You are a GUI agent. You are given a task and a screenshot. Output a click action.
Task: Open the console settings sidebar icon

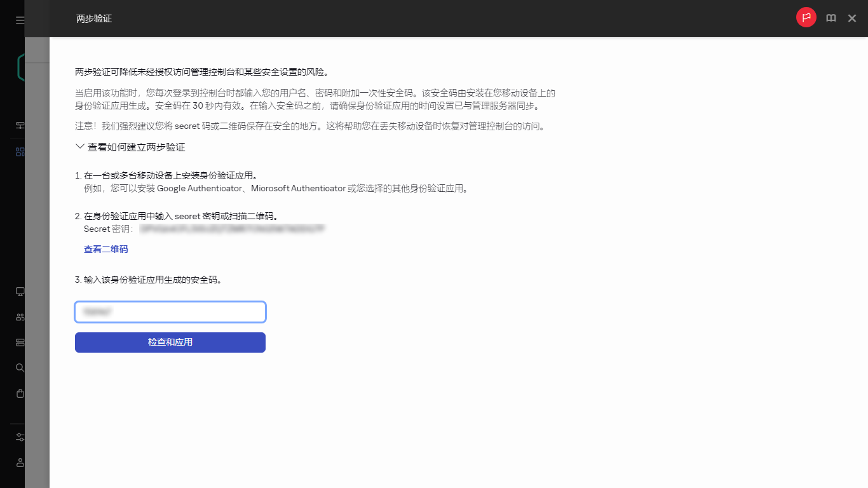[20, 437]
